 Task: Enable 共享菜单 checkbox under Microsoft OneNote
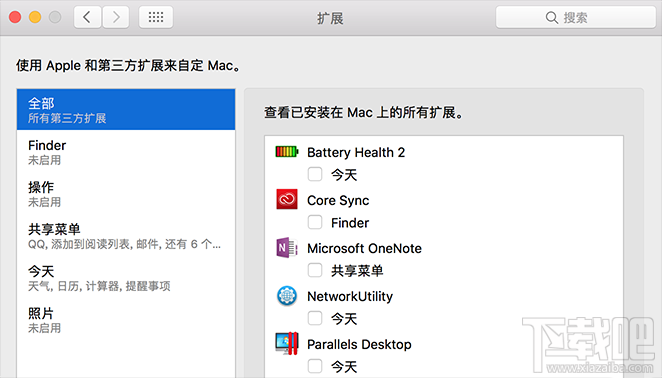pos(315,270)
